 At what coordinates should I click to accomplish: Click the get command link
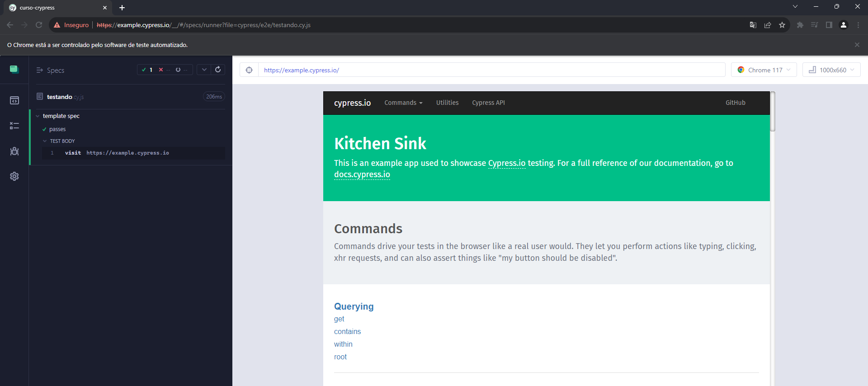339,319
